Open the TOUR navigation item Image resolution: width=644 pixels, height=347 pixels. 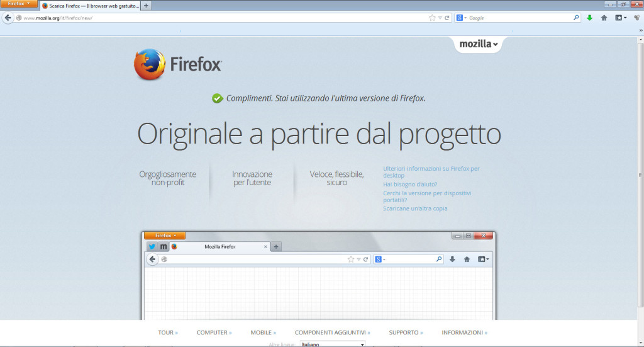click(x=167, y=333)
